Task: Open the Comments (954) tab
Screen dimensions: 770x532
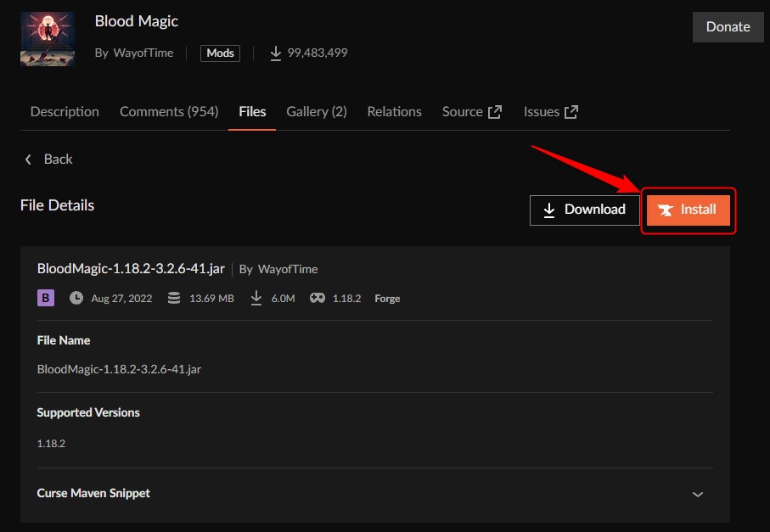Action: click(169, 112)
